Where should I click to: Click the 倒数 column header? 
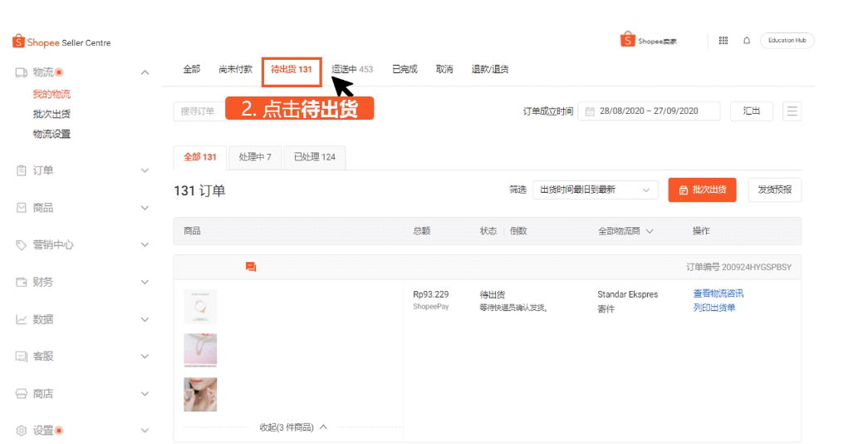point(518,231)
